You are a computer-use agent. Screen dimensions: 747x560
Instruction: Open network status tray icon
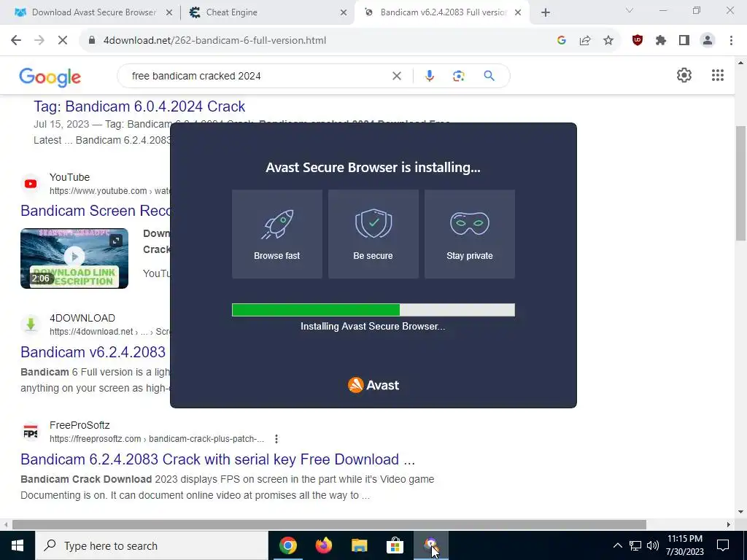635,545
